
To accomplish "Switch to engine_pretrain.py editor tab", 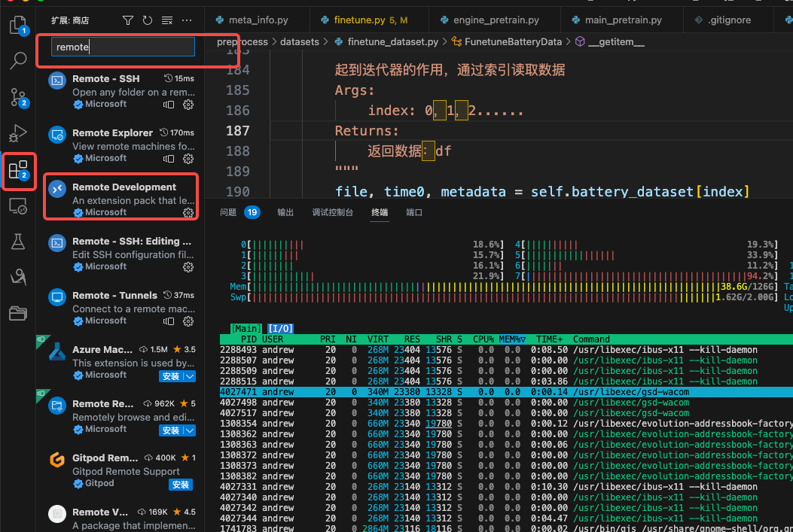I will coord(495,20).
